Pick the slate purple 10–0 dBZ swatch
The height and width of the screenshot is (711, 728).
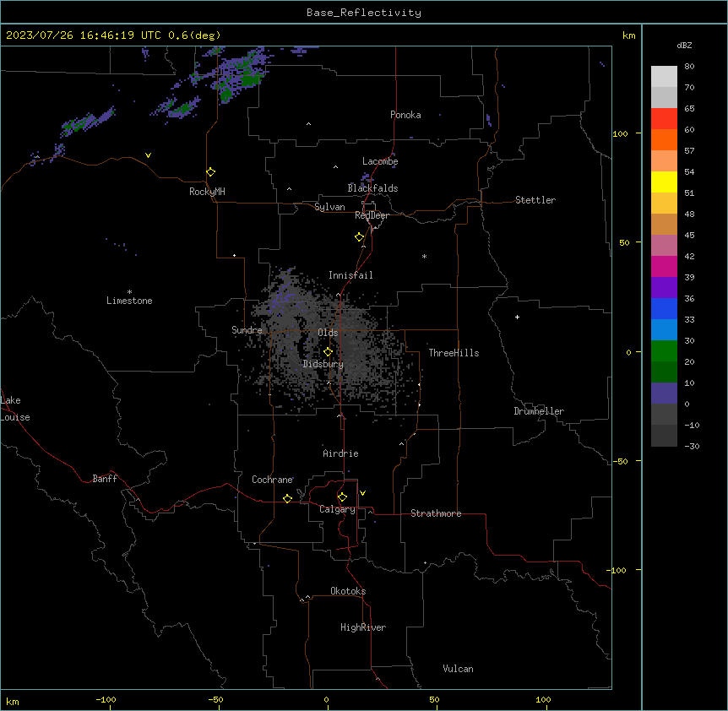(x=664, y=393)
